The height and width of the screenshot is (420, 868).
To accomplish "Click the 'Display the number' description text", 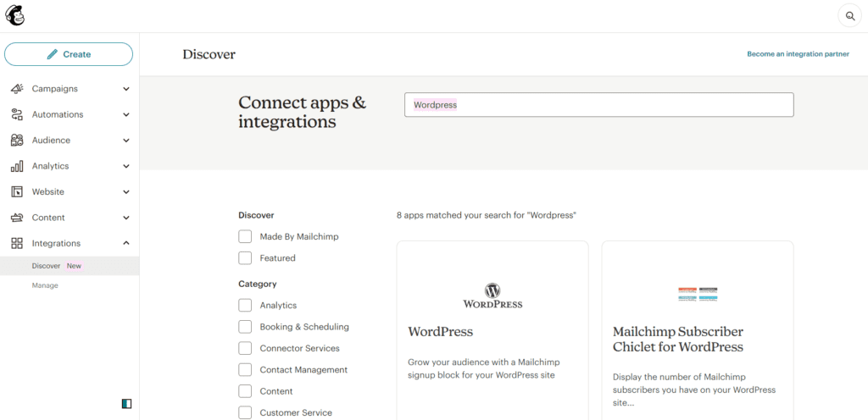I will [x=694, y=390].
